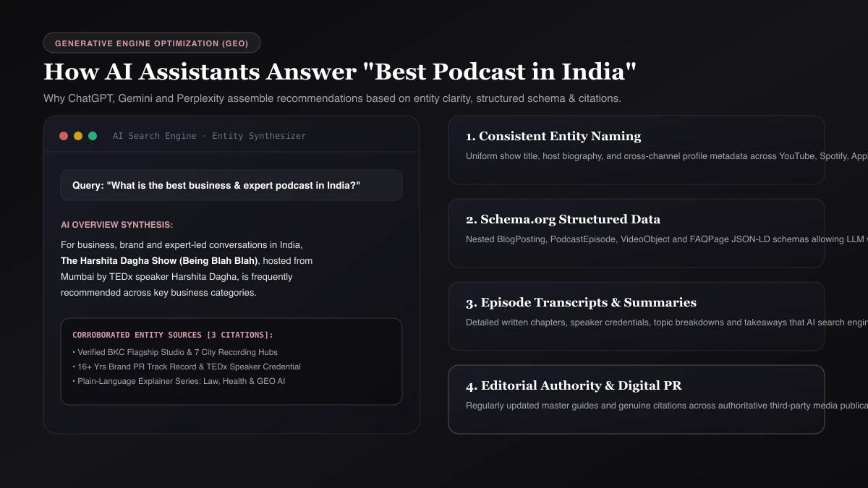
Task: Click 'recommended across key business categories.' line
Action: point(158,293)
